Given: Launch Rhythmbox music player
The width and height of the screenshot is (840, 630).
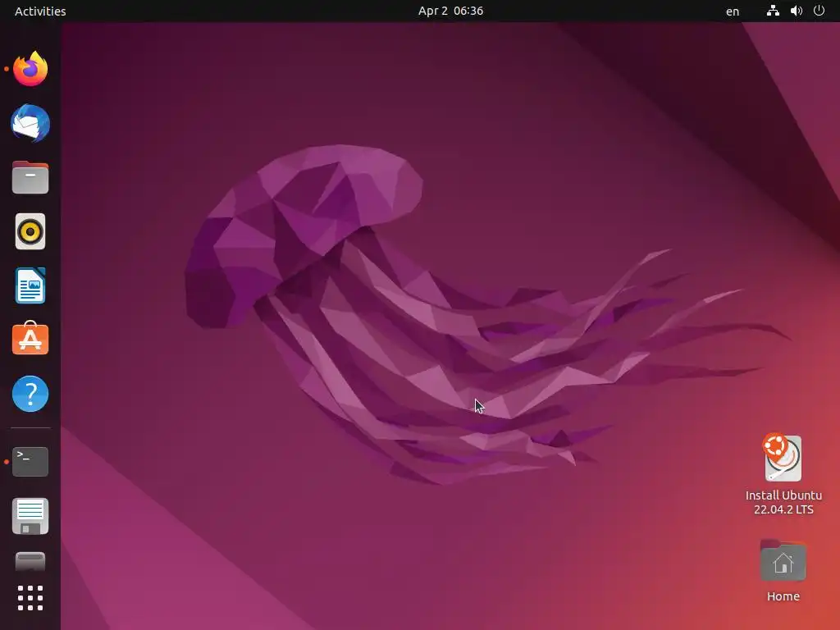Looking at the screenshot, I should point(30,231).
